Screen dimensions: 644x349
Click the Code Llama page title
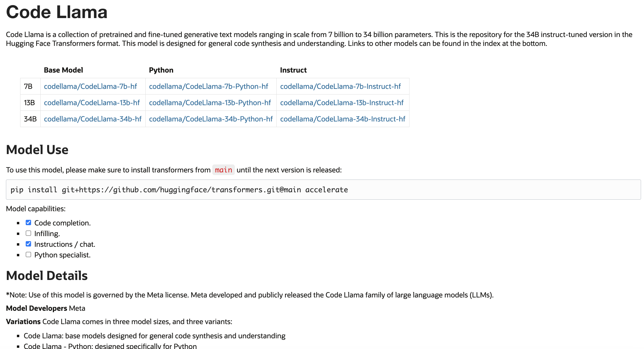(57, 12)
